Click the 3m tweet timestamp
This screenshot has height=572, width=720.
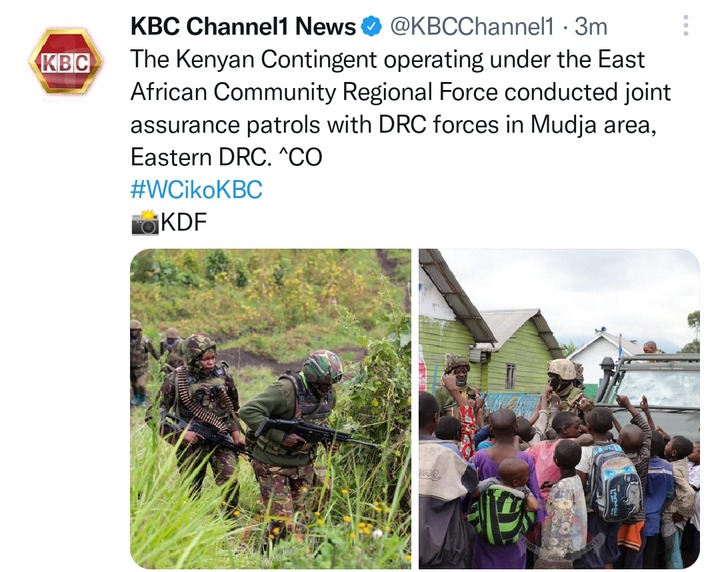591,27
